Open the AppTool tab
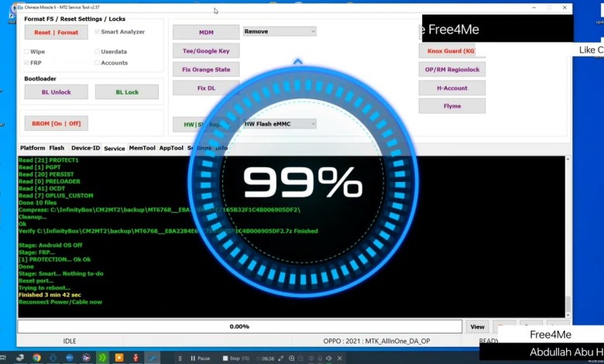 click(x=171, y=148)
